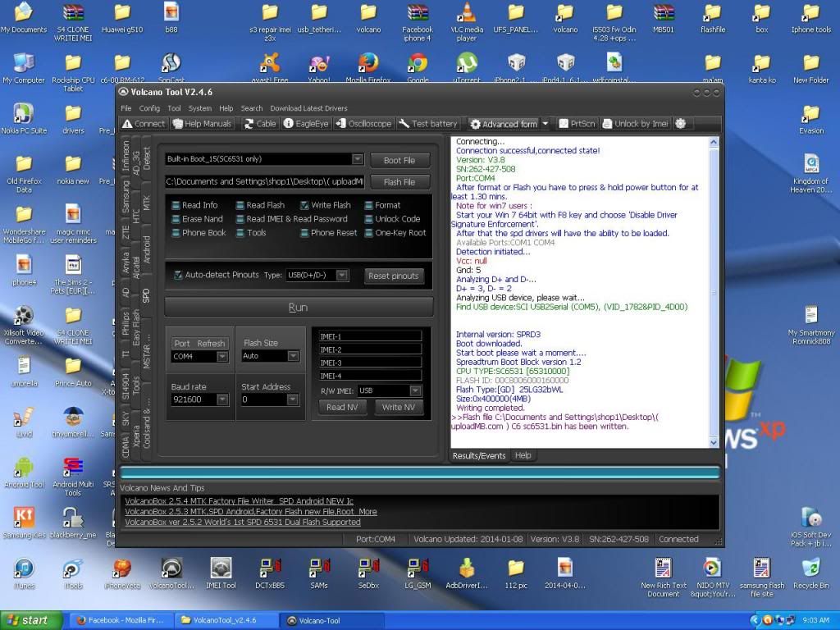Enable the Read Info checkbox
Image resolution: width=840 pixels, height=630 pixels.
coord(176,205)
